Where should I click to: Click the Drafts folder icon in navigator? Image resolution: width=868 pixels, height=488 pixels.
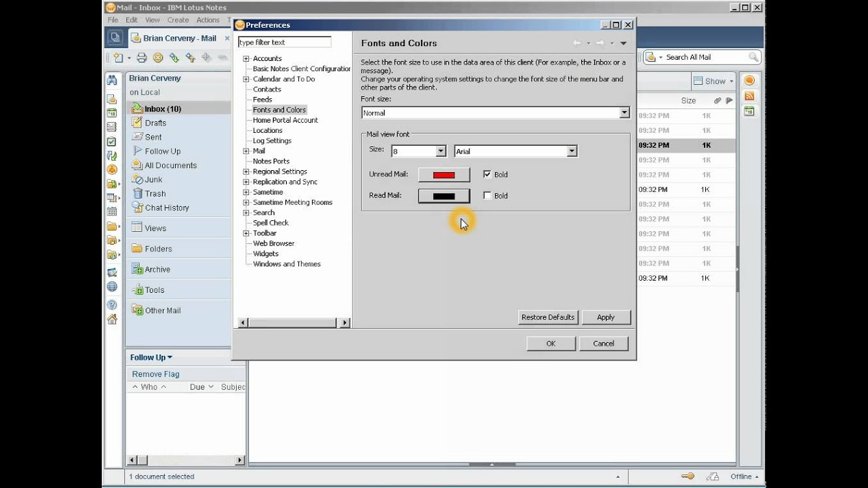pos(137,123)
